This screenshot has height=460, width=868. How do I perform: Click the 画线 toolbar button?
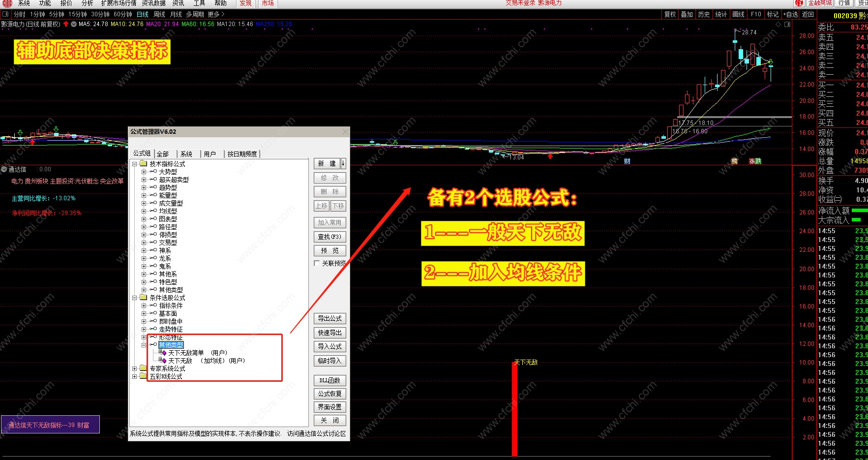[x=738, y=14]
